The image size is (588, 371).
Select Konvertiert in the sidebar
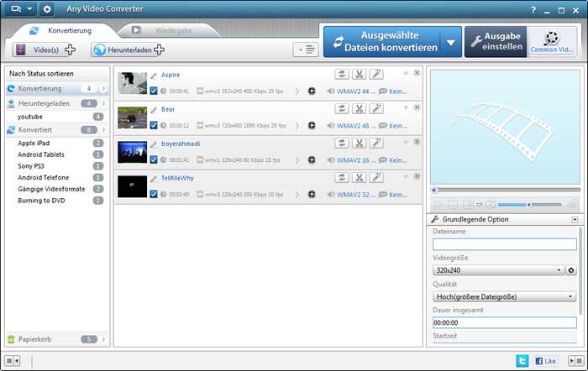click(x=57, y=129)
